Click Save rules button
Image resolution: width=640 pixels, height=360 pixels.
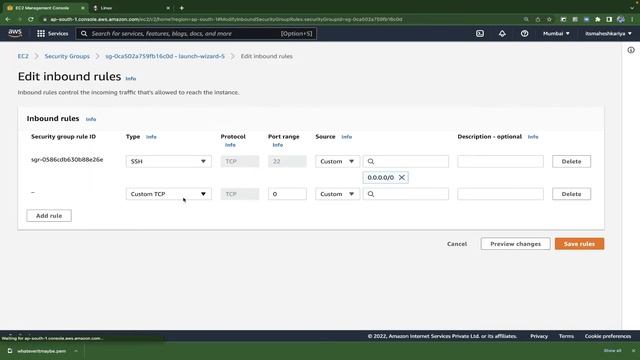[579, 244]
